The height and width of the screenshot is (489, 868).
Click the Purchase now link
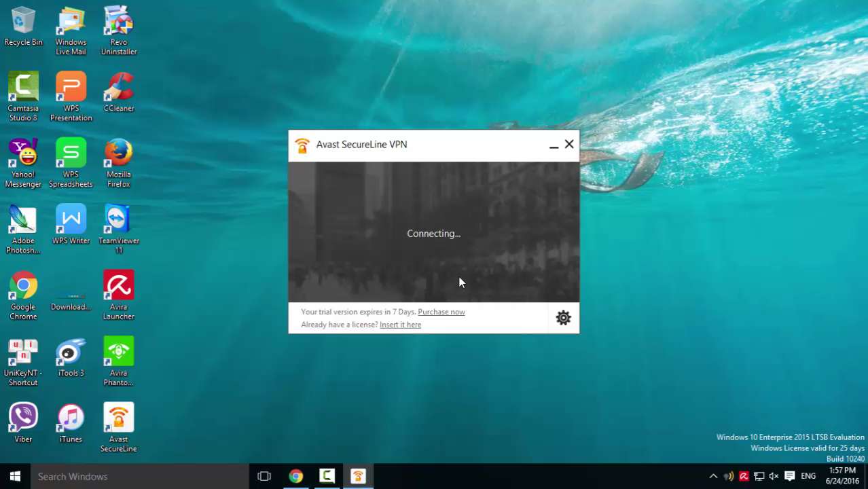click(441, 312)
